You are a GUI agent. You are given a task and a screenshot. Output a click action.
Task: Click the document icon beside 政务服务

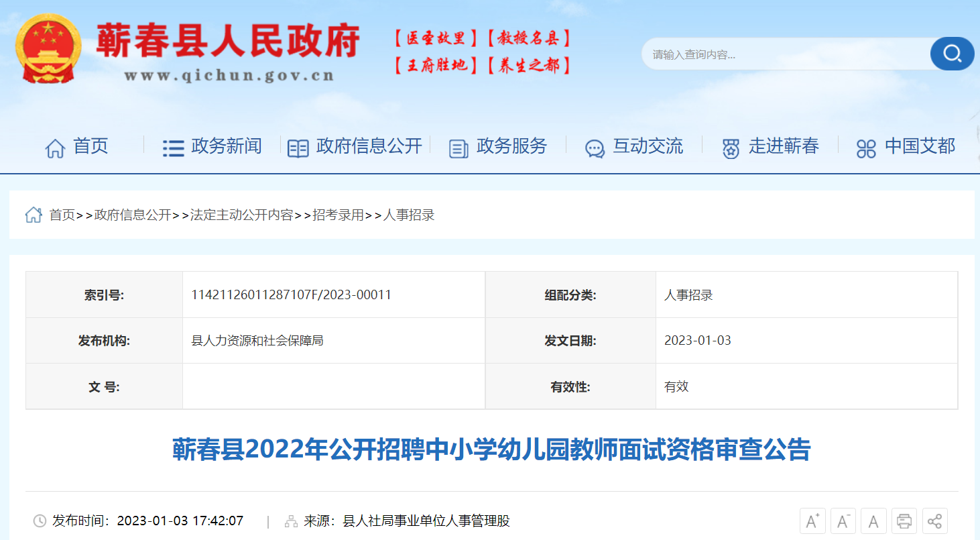point(458,148)
